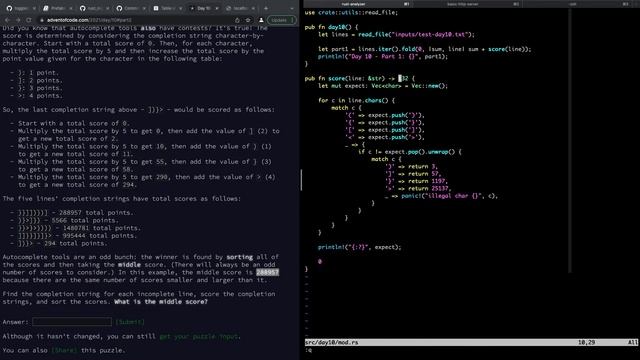The width and height of the screenshot is (640, 360).
Task: Click the 'pub fn score(line: &str)' line
Action: pyautogui.click(x=360, y=78)
